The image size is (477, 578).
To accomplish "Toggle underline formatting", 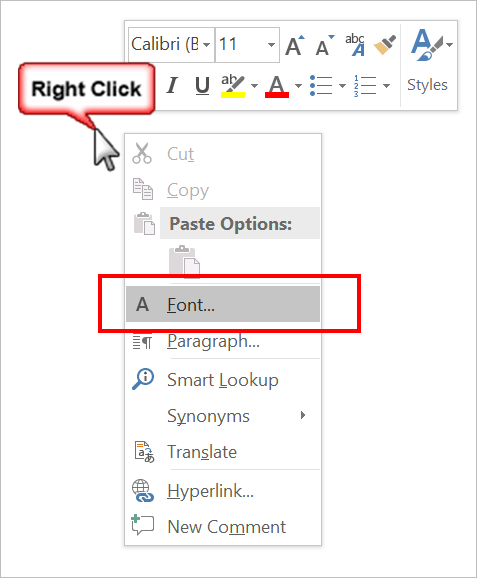I will (202, 86).
